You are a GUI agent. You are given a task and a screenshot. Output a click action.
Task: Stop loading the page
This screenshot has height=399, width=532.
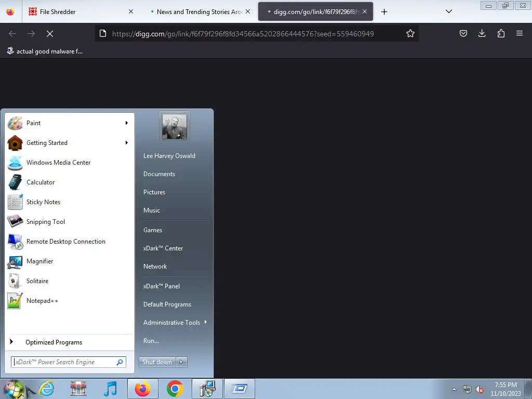(50, 34)
